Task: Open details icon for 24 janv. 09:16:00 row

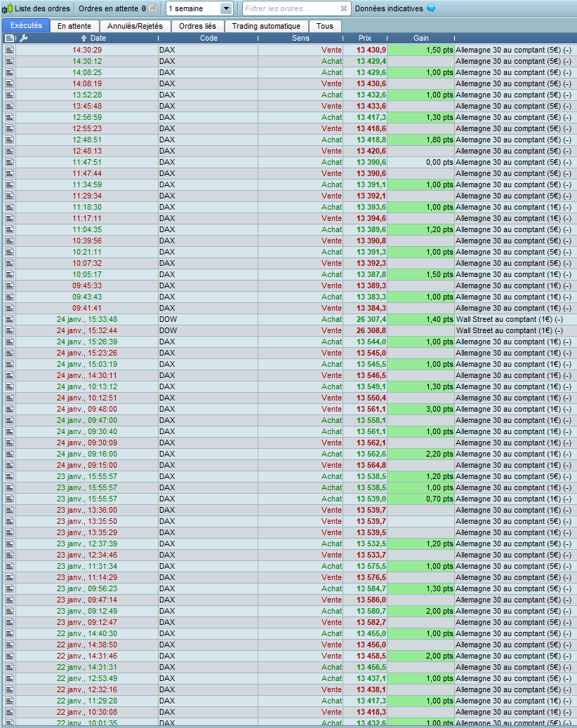Action: (10, 454)
